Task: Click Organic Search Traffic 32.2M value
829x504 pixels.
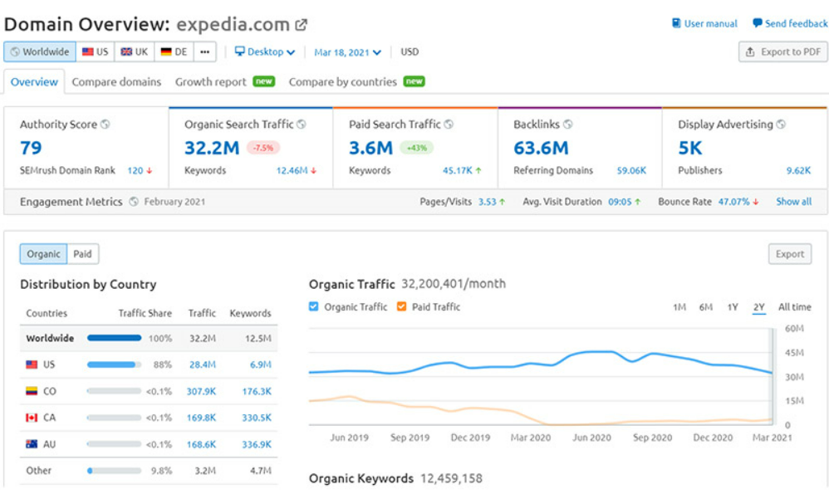Action: click(x=212, y=148)
